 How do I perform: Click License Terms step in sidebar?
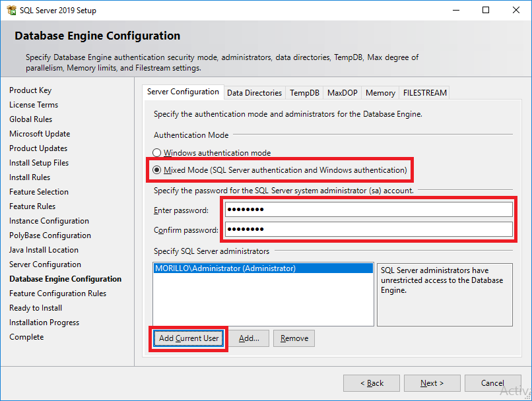pyautogui.click(x=34, y=105)
